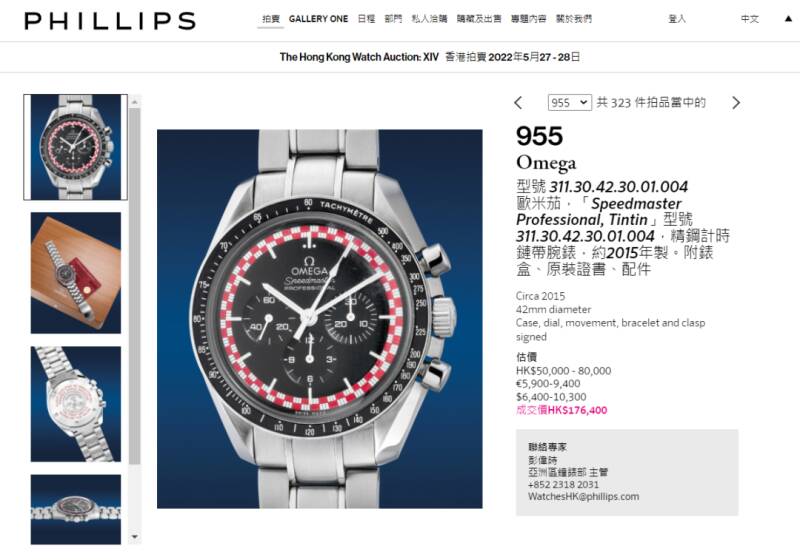The height and width of the screenshot is (560, 800).
Task: Open the lot number 955 dropdown
Action: (570, 103)
